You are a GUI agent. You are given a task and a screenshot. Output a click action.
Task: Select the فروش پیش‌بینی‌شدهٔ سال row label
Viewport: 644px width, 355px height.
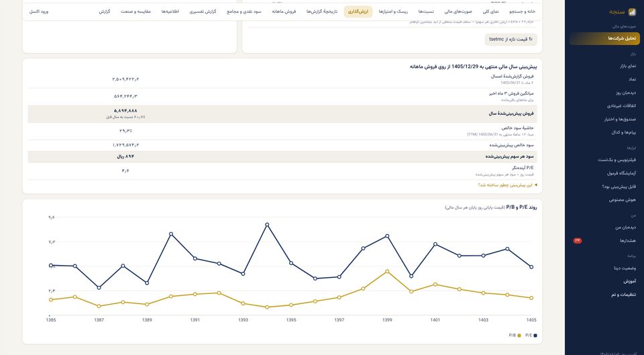tap(511, 114)
